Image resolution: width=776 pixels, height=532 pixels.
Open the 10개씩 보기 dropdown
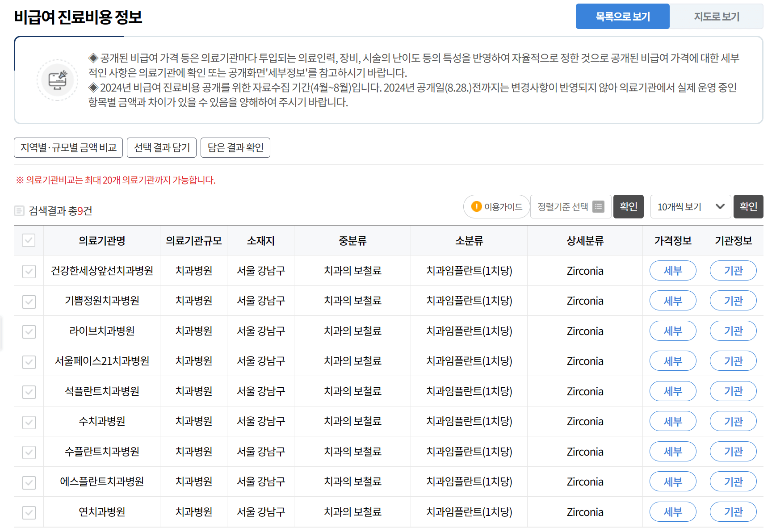690,207
